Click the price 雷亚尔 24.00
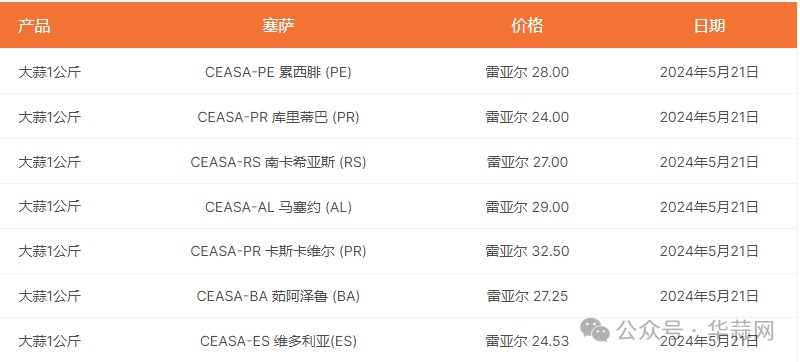Image resolution: width=800 pixels, height=362 pixels. [527, 117]
